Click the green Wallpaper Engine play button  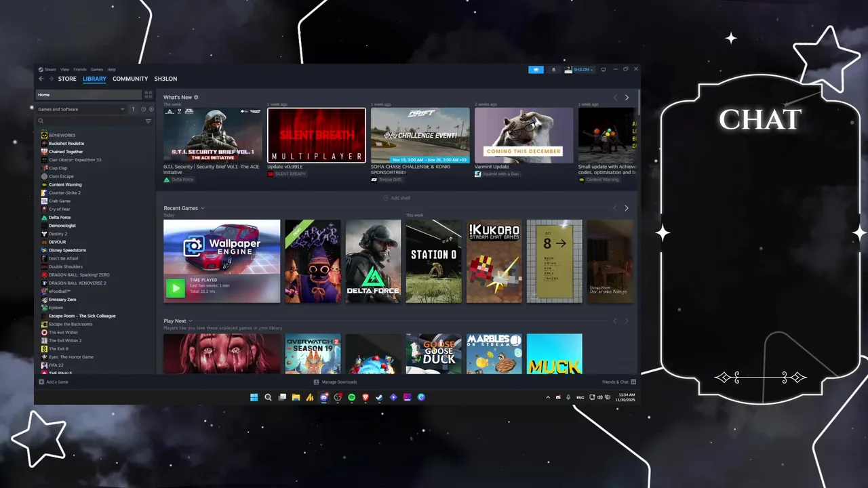[176, 288]
